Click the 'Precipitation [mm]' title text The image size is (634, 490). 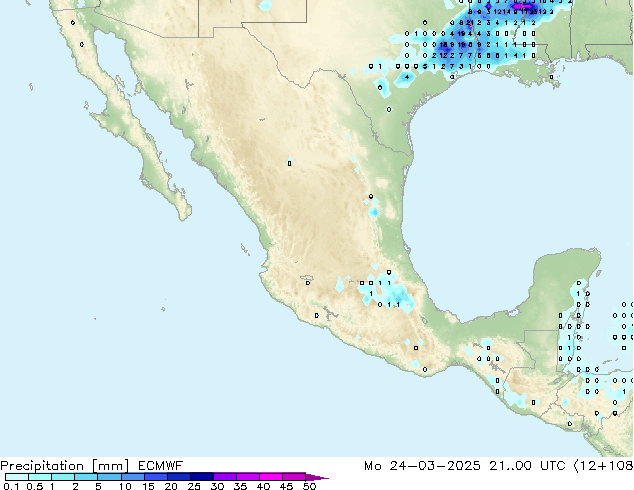pos(65,466)
